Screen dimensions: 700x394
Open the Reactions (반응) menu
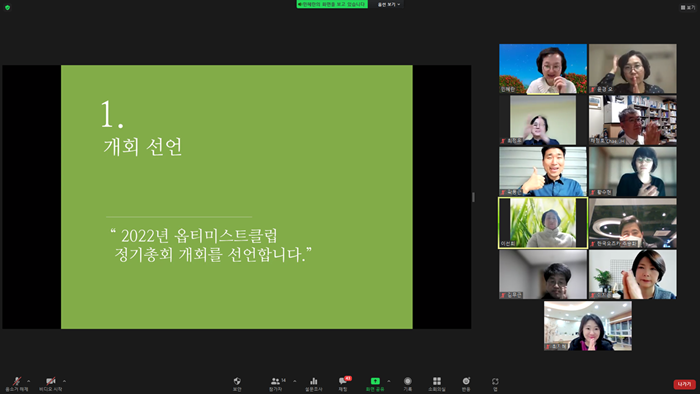click(466, 384)
